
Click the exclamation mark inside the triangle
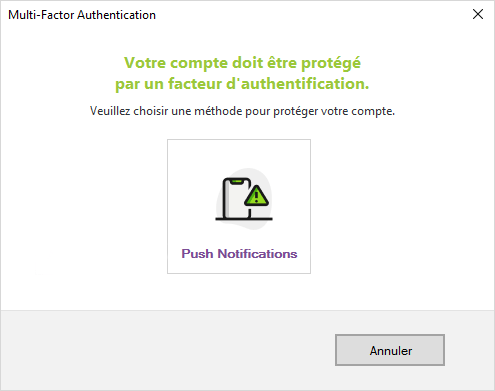click(x=256, y=197)
